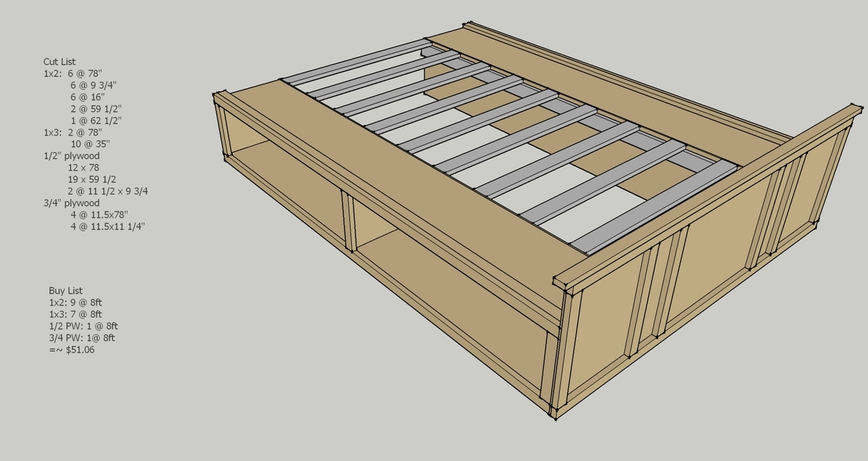Click the "Buy List" heading

tap(66, 291)
